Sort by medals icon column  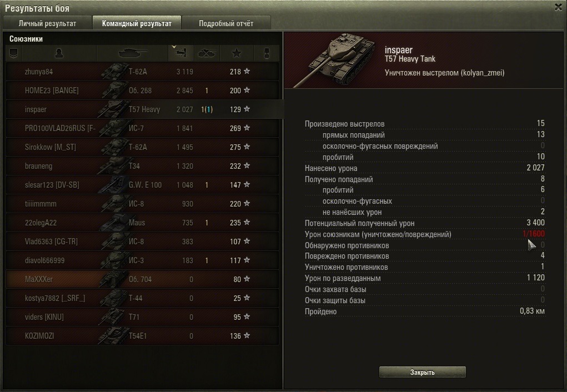267,53
